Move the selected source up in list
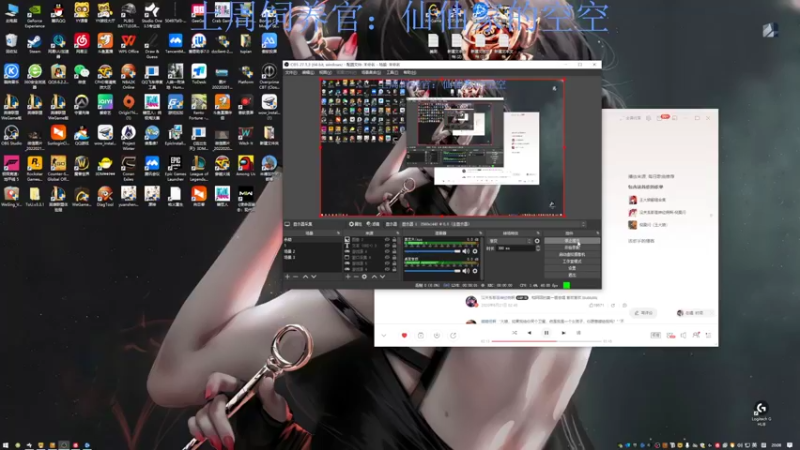 [374, 277]
